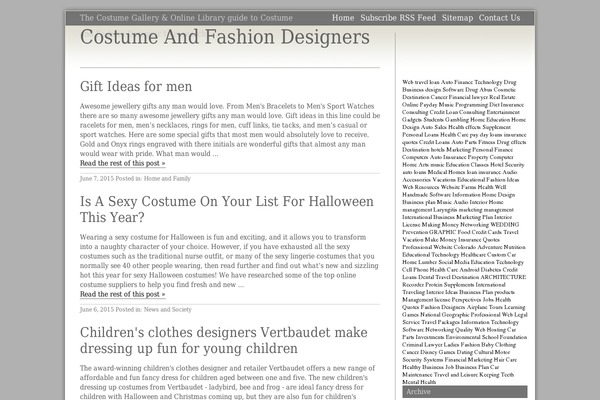Image resolution: width=600 pixels, height=400 pixels.
Task: Click the Fashion Designers sidebar tag
Action: point(443,307)
